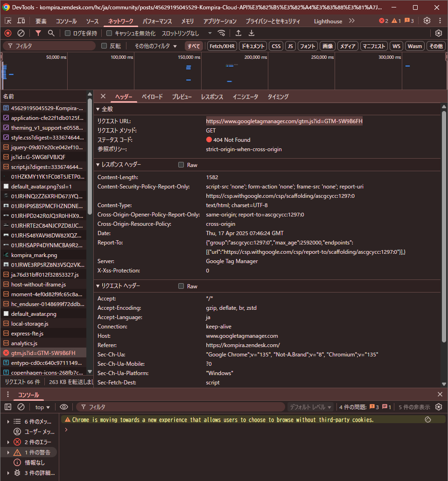The height and width of the screenshot is (481, 448).
Task: Open the レスポンス tab in request details
Action: coord(212,97)
